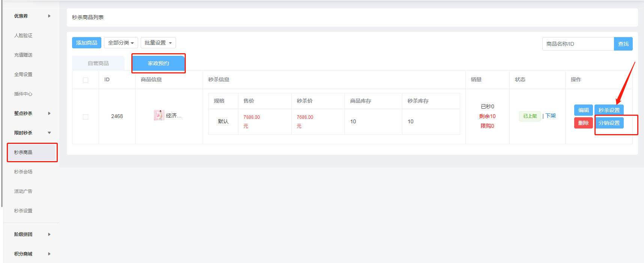Click the 添加商品 button
This screenshot has height=263, width=644.
[x=87, y=43]
